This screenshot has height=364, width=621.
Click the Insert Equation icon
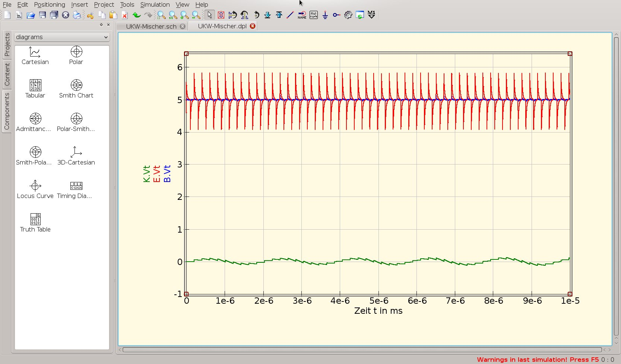(314, 15)
